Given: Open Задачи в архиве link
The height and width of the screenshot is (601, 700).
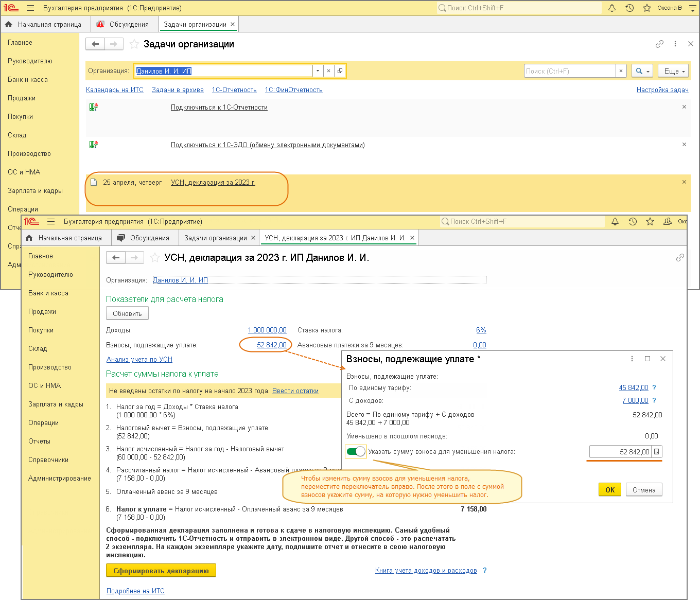Looking at the screenshot, I should 178,90.
